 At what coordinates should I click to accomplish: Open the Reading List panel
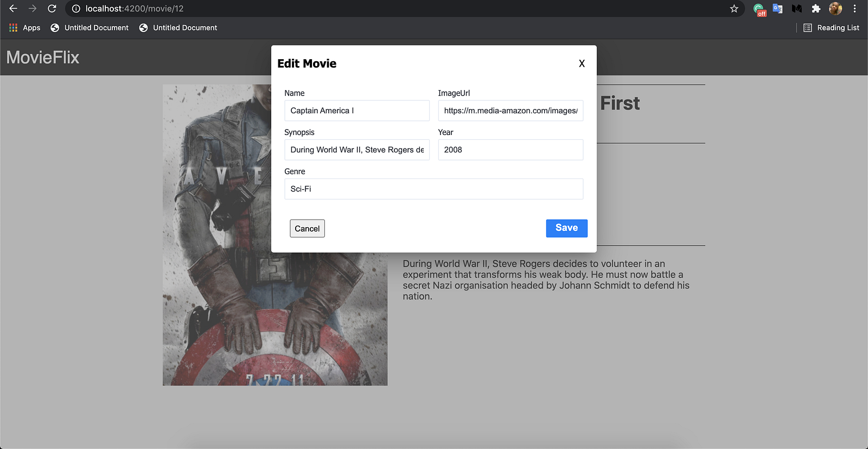[x=831, y=28]
